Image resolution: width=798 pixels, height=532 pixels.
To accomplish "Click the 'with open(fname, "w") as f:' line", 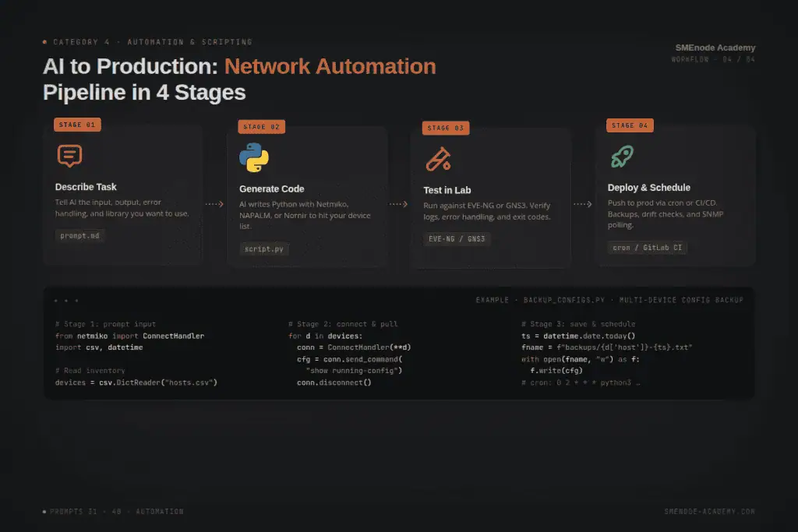I will pyautogui.click(x=580, y=359).
